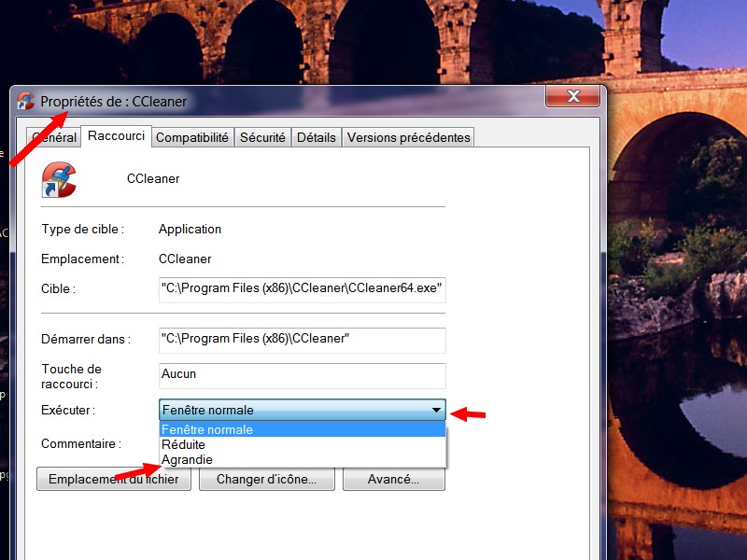Open the Avancé options button
Screen dimensions: 747x560
point(393,479)
